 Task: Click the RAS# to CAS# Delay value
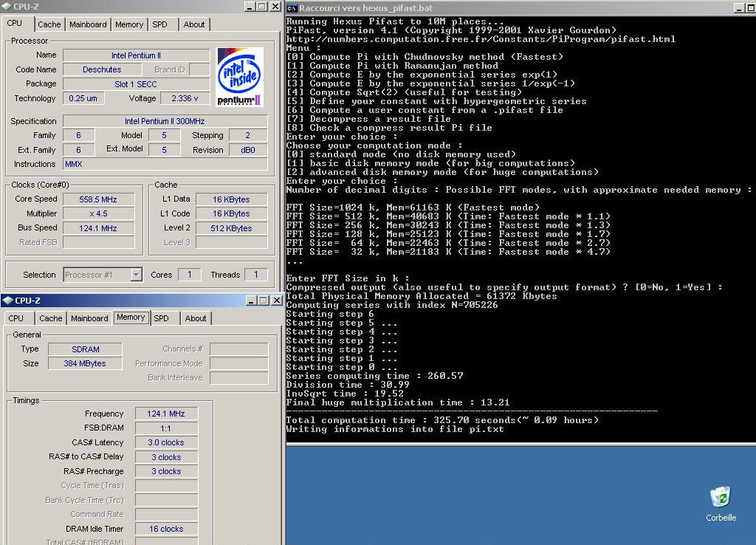tap(166, 457)
